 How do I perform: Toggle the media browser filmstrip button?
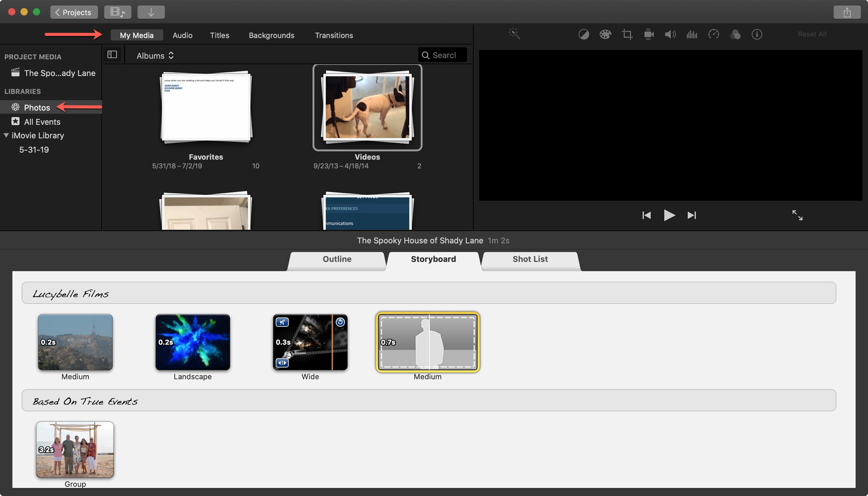[x=118, y=12]
